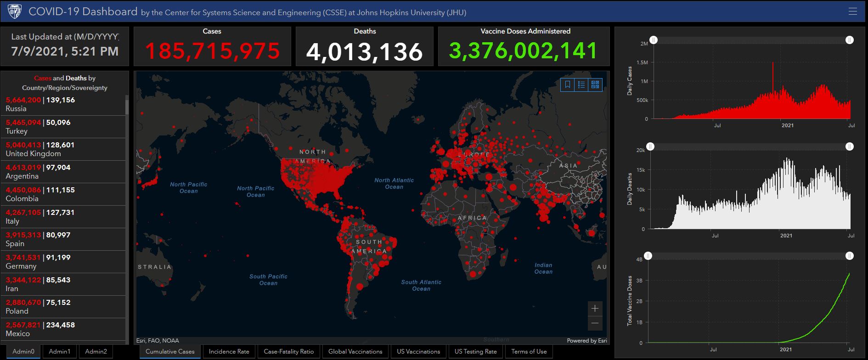Open the basemap gallery grid icon
Screen dimensions: 868x360
click(595, 84)
